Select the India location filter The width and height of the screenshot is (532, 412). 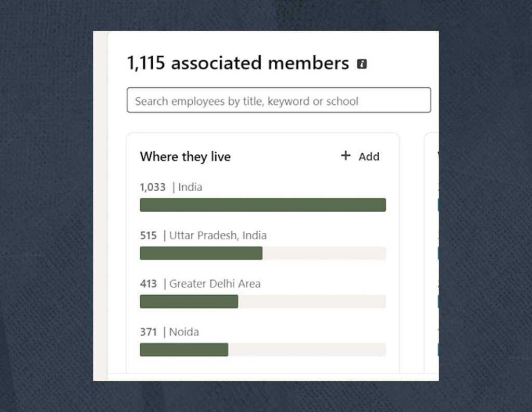(190, 187)
